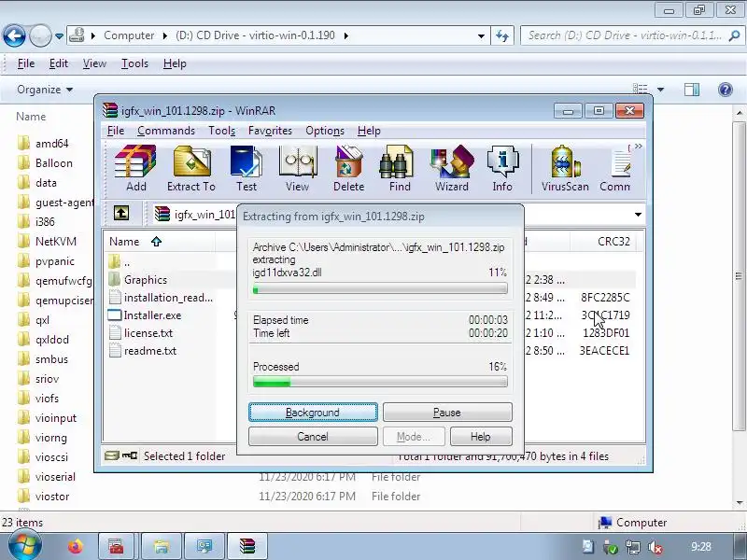Click the Test archive icon
This screenshot has height=560, width=747.
[x=247, y=169]
